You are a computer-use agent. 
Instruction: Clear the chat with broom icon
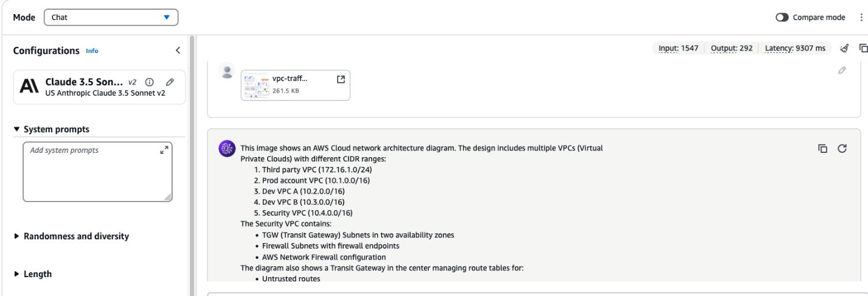844,48
